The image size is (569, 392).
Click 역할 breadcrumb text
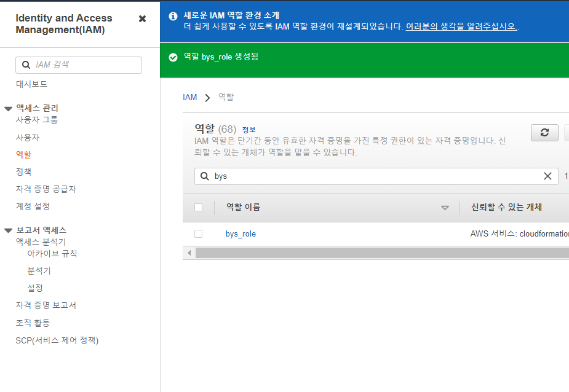click(226, 97)
